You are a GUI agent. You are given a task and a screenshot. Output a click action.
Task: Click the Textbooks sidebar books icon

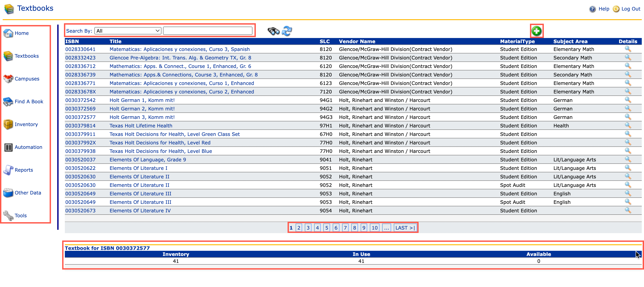(8, 56)
